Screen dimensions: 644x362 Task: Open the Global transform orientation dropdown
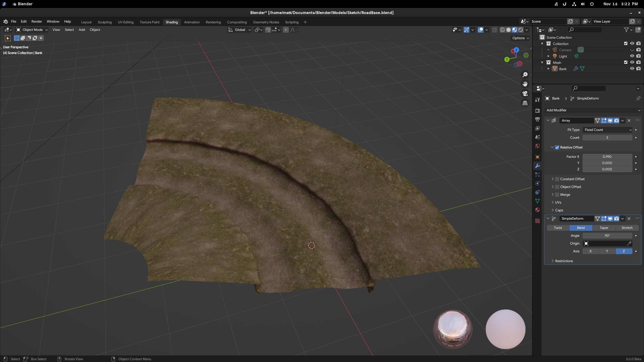click(239, 30)
